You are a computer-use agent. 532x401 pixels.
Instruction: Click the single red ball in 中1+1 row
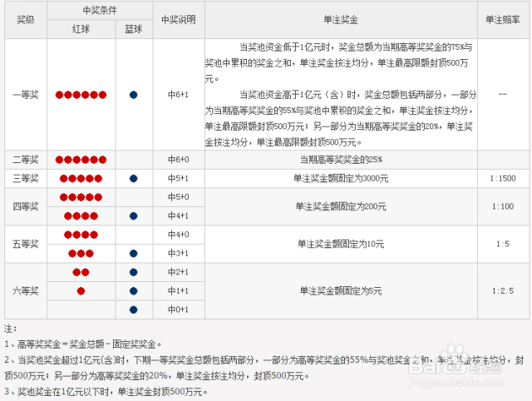point(81,290)
